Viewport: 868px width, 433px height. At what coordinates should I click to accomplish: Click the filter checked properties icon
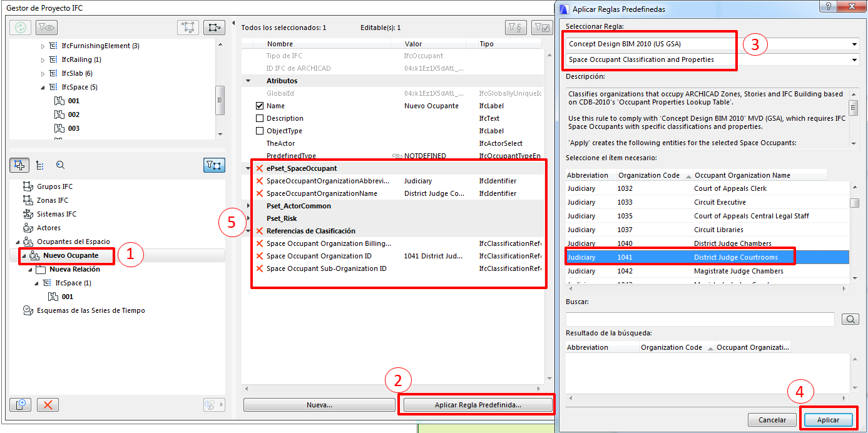coord(541,28)
